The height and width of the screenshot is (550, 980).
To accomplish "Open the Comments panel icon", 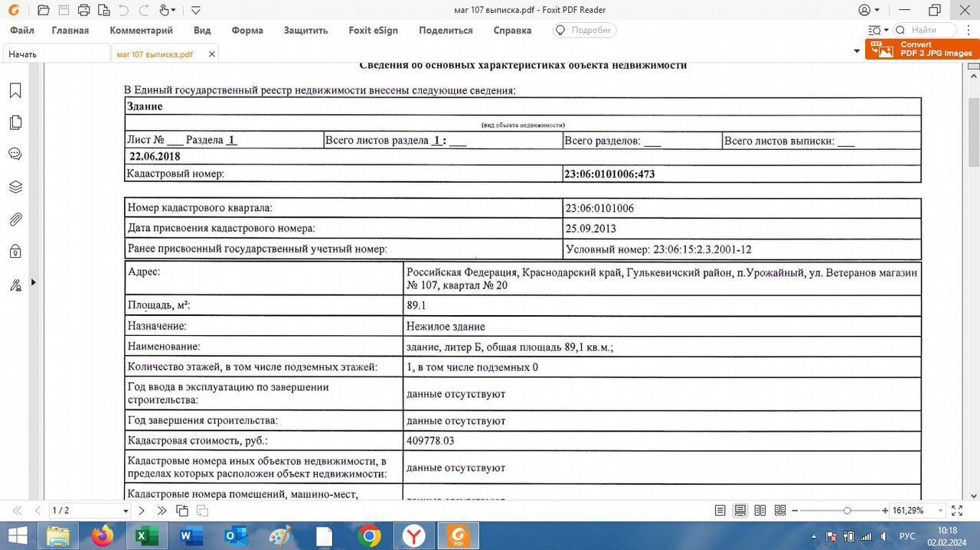I will pyautogui.click(x=15, y=155).
